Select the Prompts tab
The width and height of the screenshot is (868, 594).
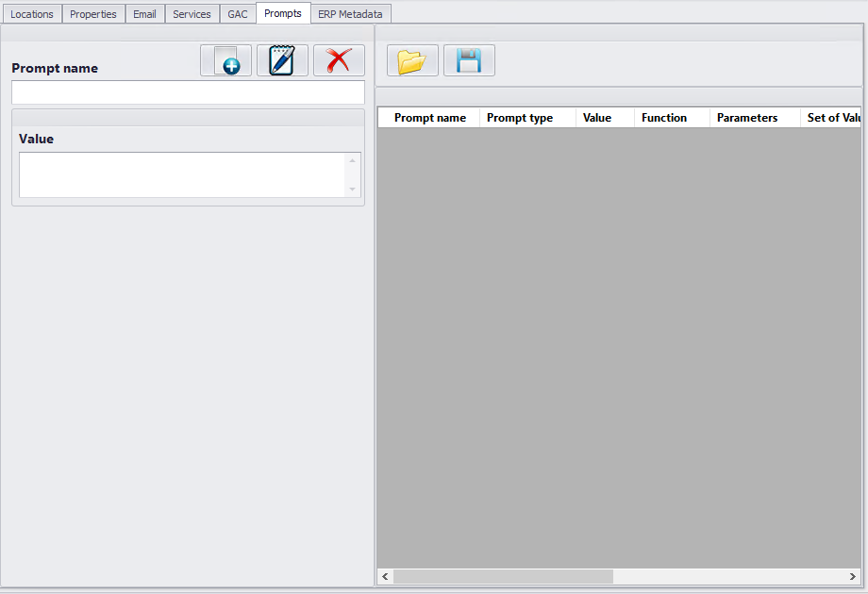pyautogui.click(x=283, y=13)
